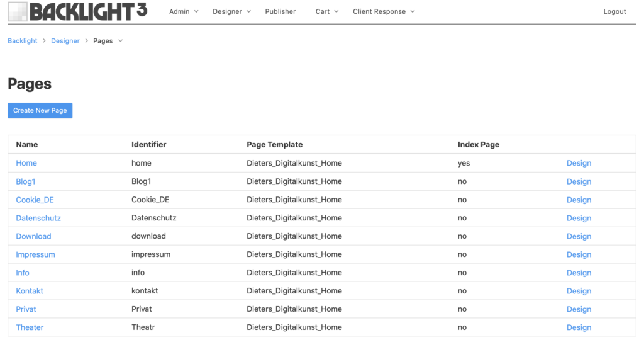The width and height of the screenshot is (644, 347).
Task: Log out using the Logout link
Action: 614,11
